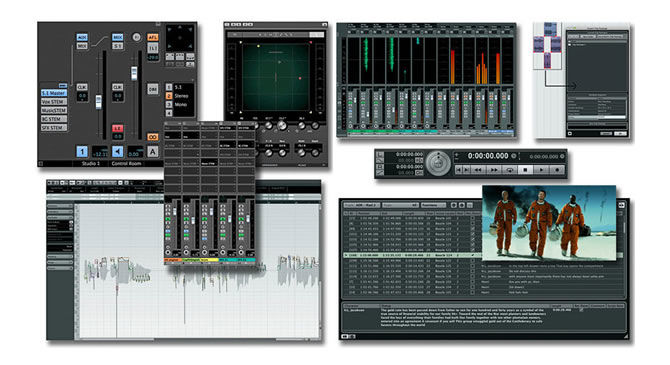
Task: Toggle the blue MIX source button
Action: click(x=118, y=37)
